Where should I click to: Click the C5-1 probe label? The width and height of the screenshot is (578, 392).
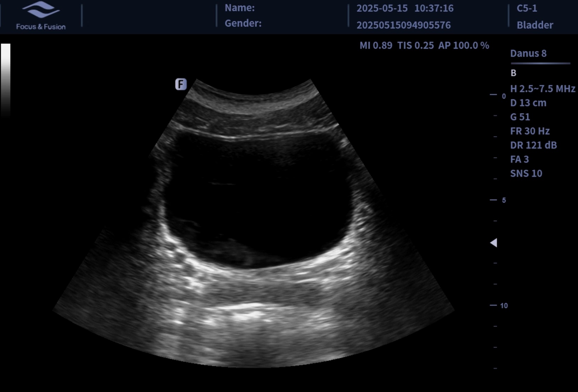(x=527, y=8)
